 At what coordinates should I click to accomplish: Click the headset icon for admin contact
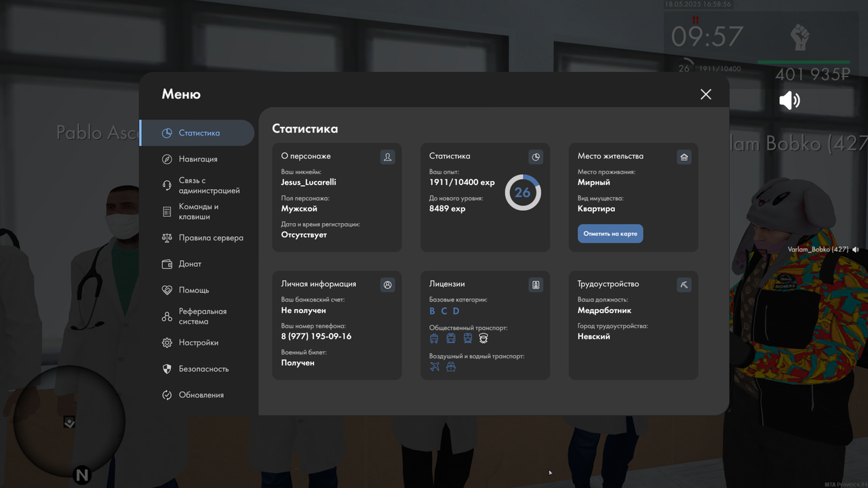[167, 186]
